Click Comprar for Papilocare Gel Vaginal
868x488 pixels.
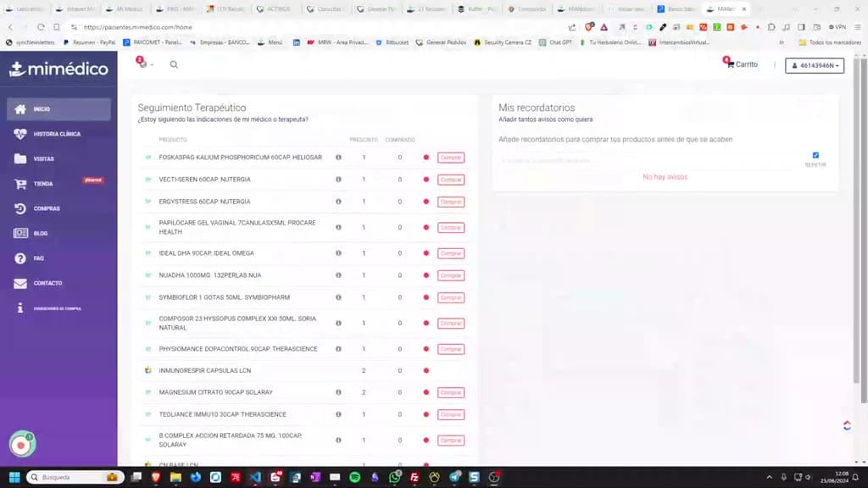[451, 227]
